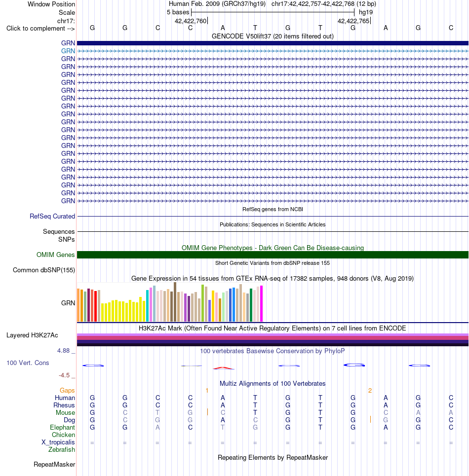469x476 pixels.
Task: Click the 'Human Feb. 2009 (GRCh37/hg19)' assembly text
Action: click(217, 4)
